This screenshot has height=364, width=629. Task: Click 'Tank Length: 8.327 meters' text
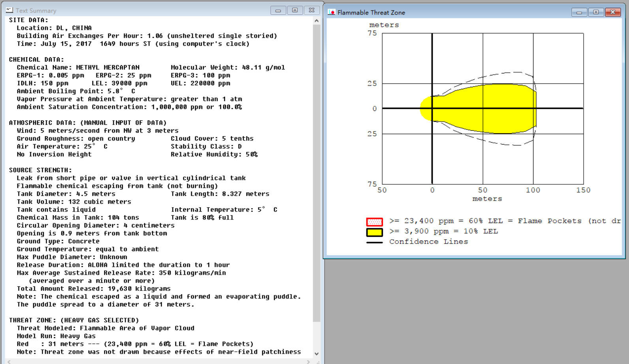[220, 194]
